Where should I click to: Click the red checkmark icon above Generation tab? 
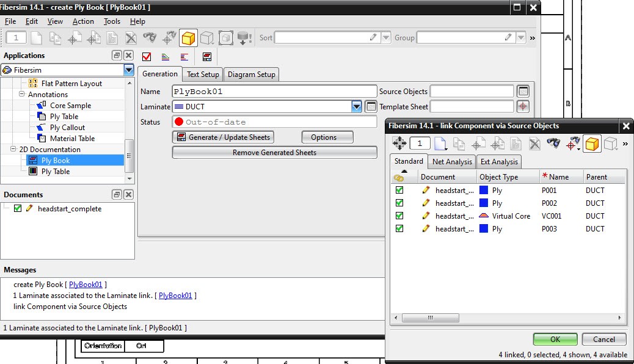tap(147, 57)
